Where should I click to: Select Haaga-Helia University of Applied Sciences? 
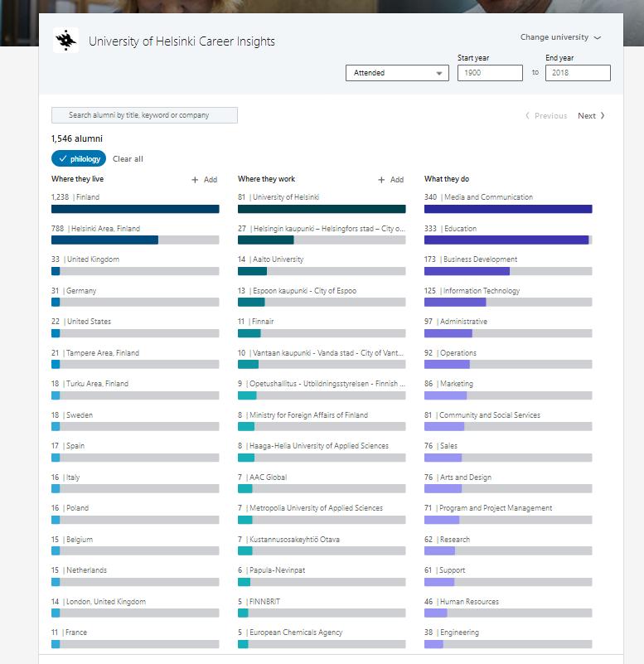(322, 452)
